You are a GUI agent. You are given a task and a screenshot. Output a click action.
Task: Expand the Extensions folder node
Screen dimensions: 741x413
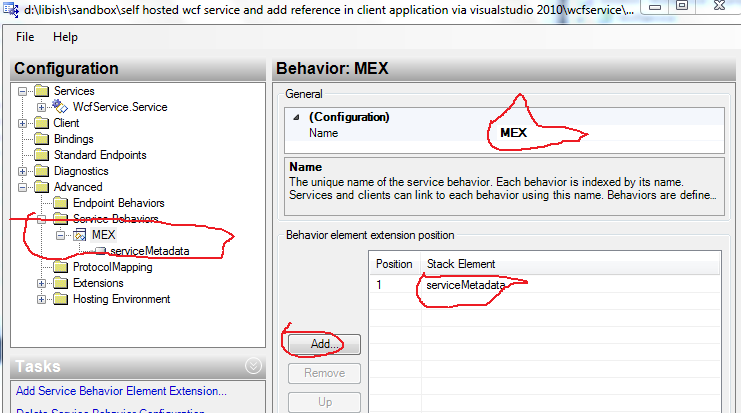(x=41, y=283)
